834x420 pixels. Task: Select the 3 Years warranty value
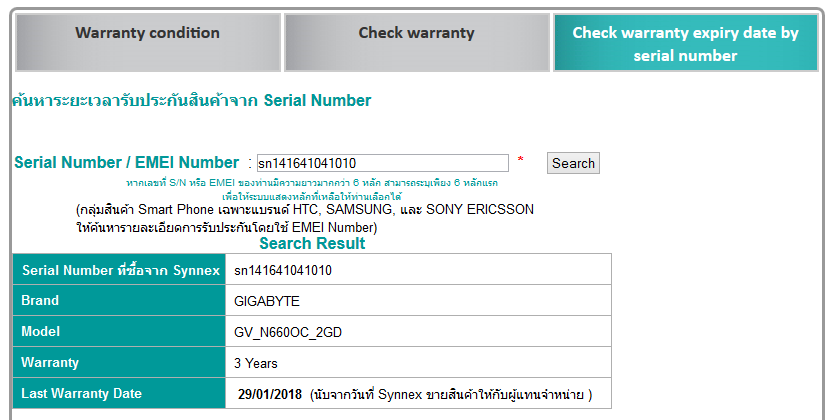point(256,363)
